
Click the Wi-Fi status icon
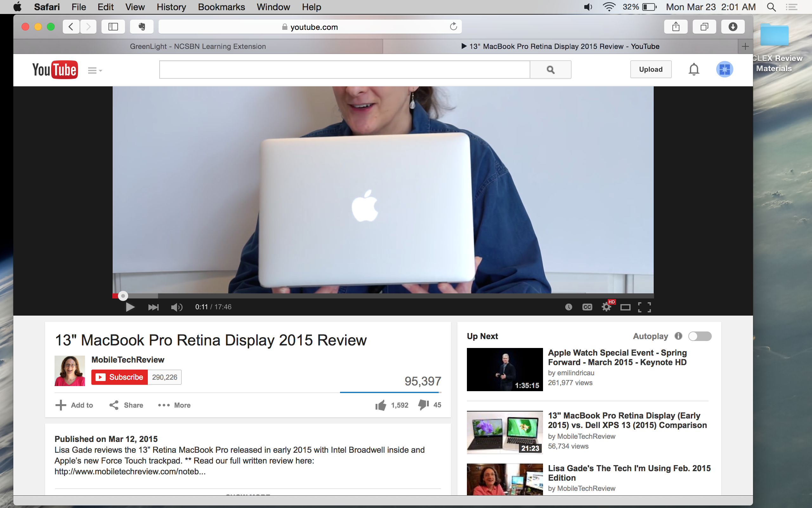click(609, 7)
